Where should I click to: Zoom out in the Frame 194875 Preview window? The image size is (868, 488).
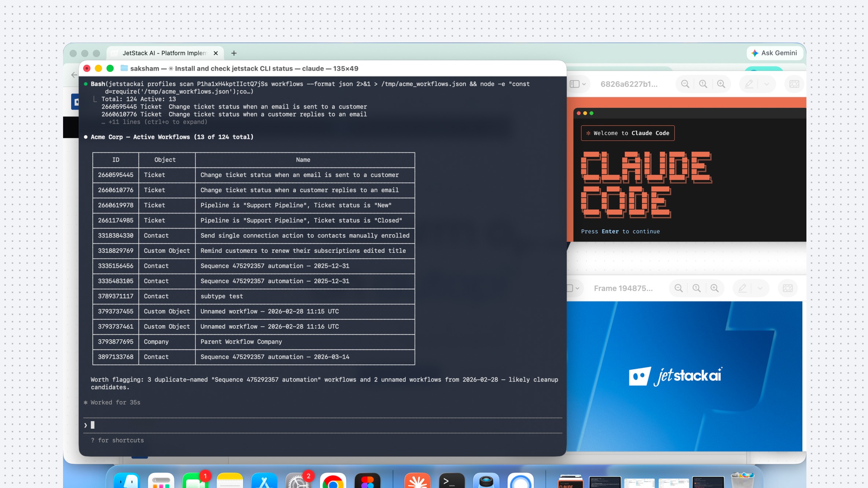[x=678, y=288]
